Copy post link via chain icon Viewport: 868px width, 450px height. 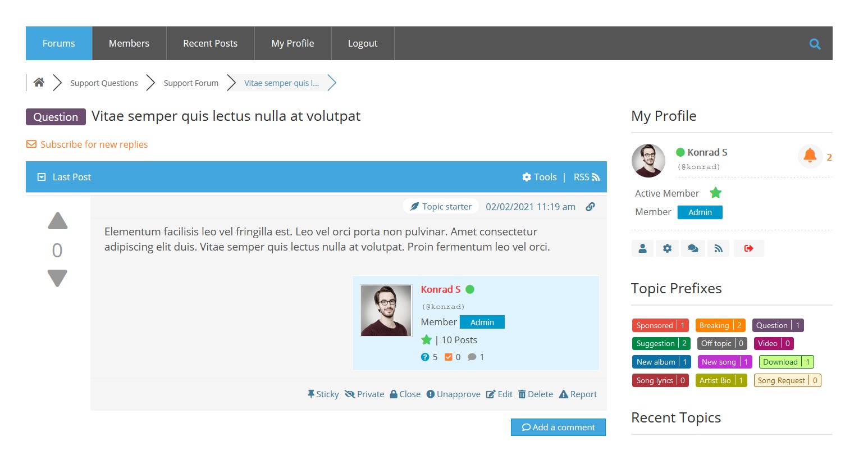click(x=590, y=207)
